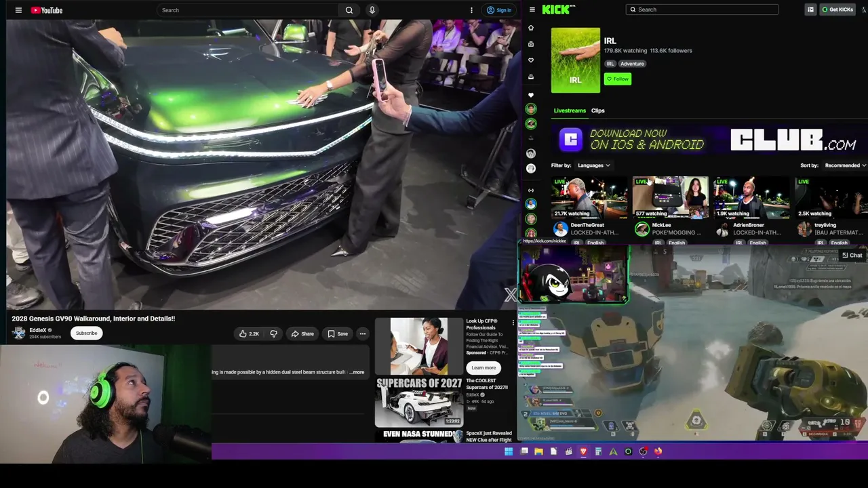Open Kick theatre layout icon
868x488 pixels.
coord(810,9)
